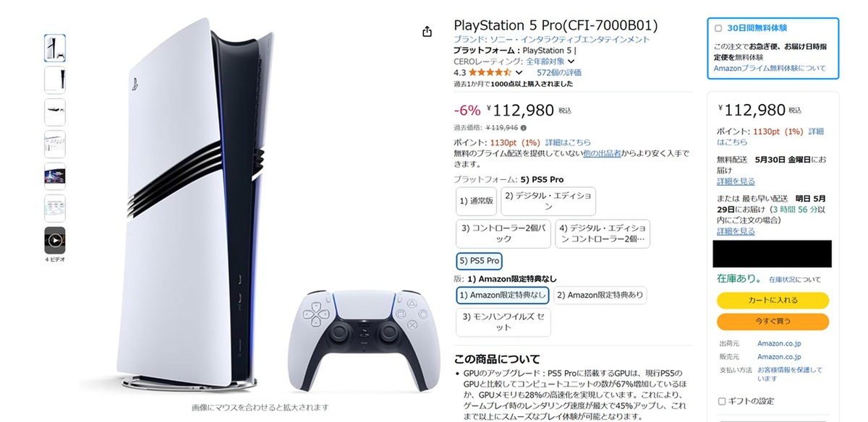Open the 572個の評価 reviews link

558,73
